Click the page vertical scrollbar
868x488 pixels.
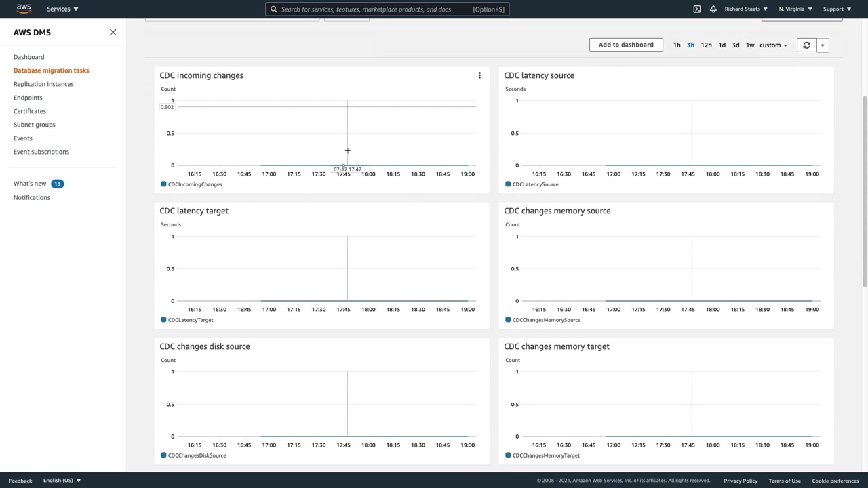865,192
